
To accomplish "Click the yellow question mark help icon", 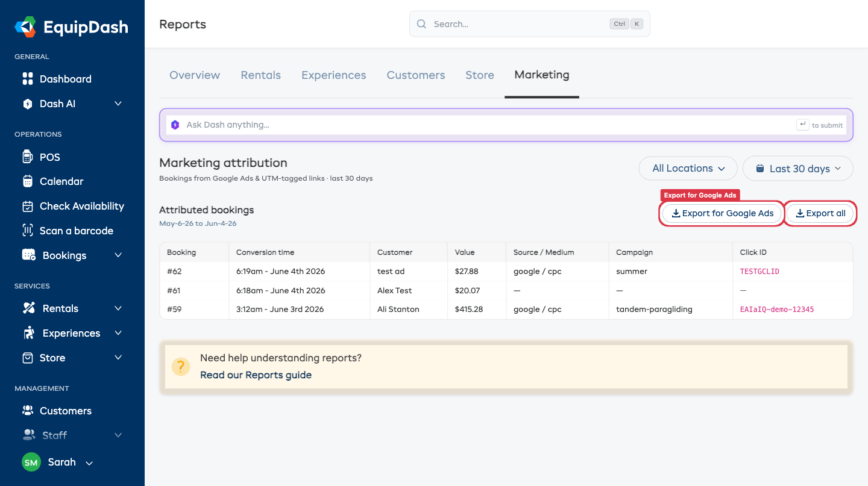I will [180, 366].
